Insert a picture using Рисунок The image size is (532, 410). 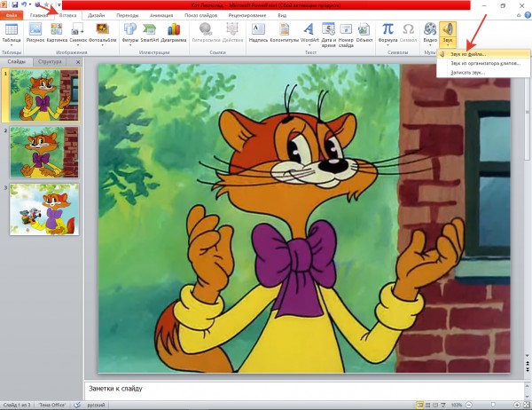[x=35, y=33]
